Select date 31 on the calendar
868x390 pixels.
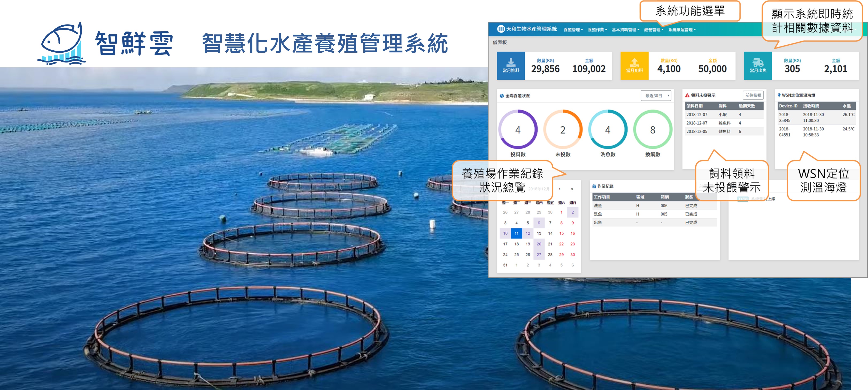point(505,265)
